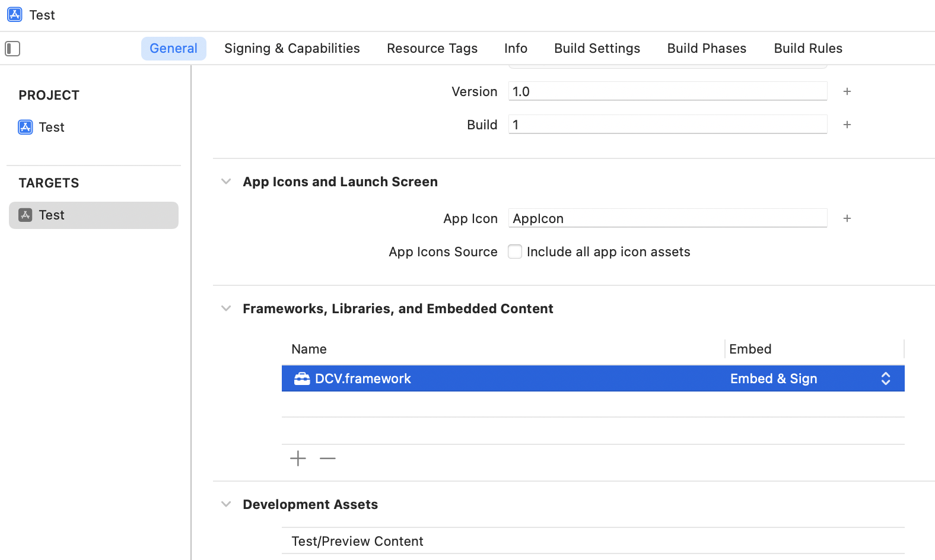Screen dimensions: 935x560
Task: Collapse the Development Assets section
Action: (226, 504)
